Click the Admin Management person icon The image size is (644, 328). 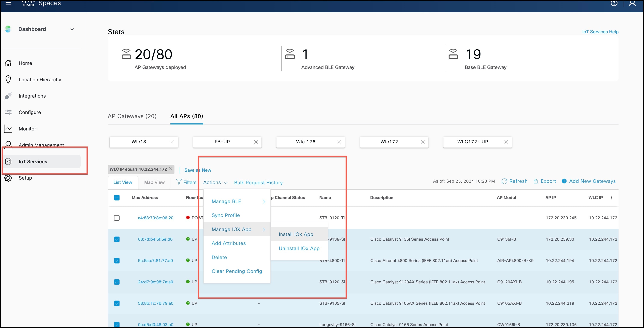coord(8,145)
